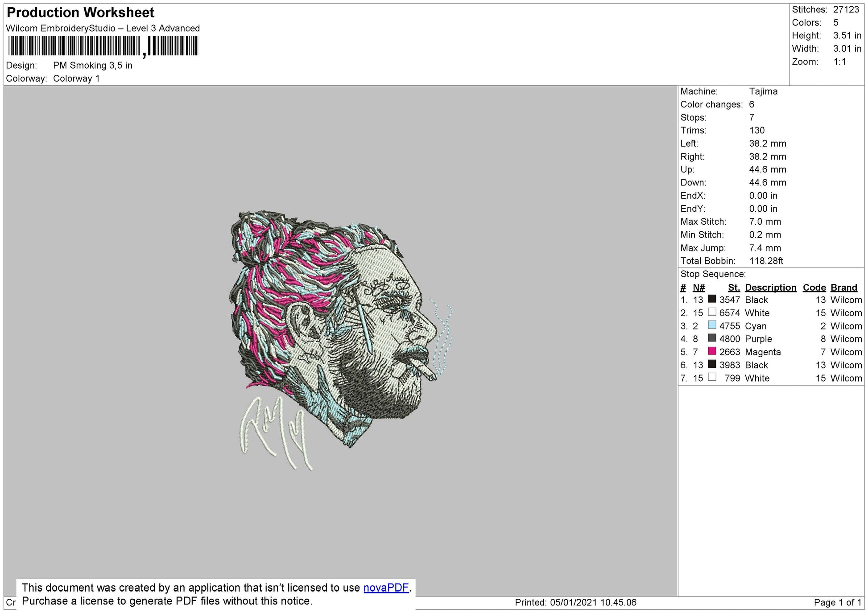Click the novaPDF hyperlink
The image size is (868, 613).
(386, 588)
